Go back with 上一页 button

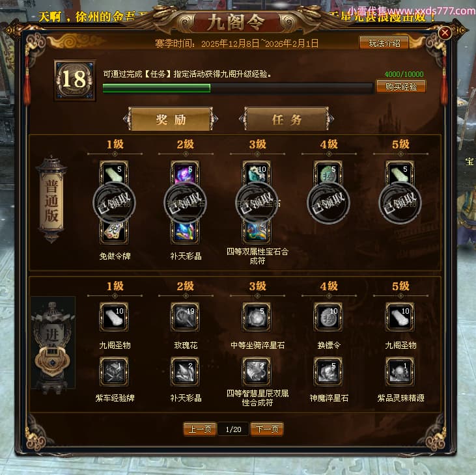pos(200,429)
